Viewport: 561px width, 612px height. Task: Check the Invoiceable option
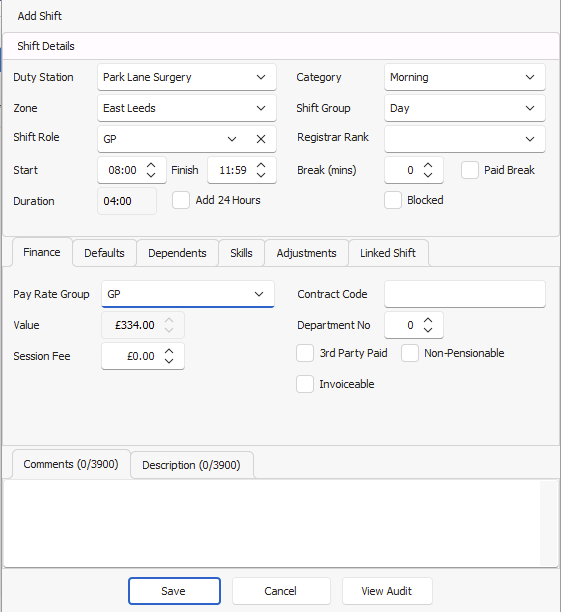click(x=305, y=384)
